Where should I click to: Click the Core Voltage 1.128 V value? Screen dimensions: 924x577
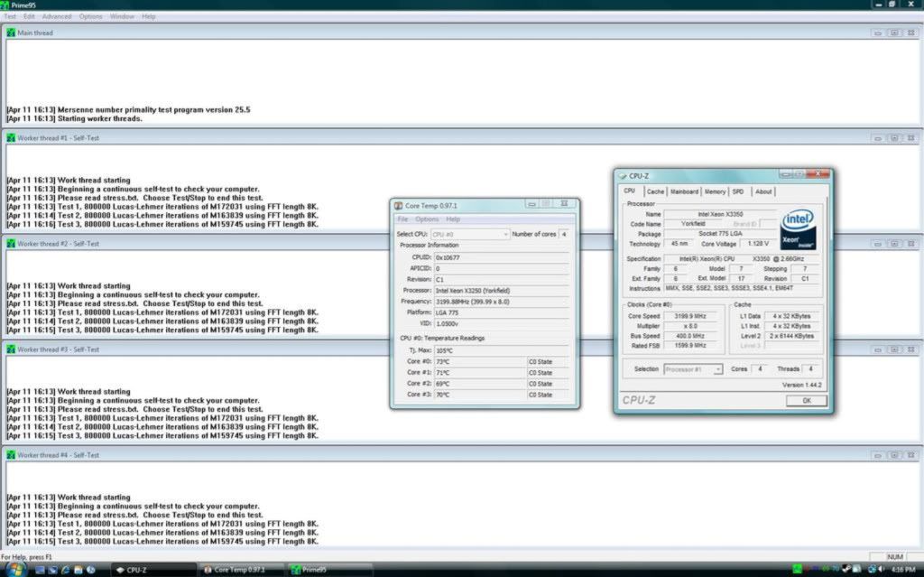(x=757, y=244)
